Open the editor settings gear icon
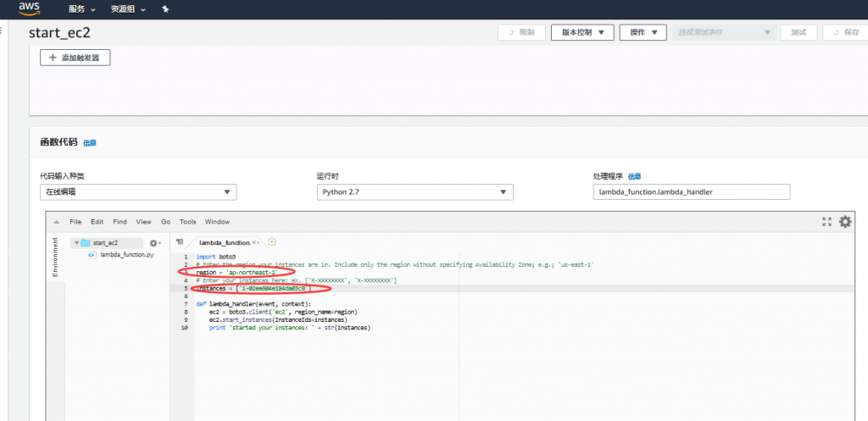 845,221
